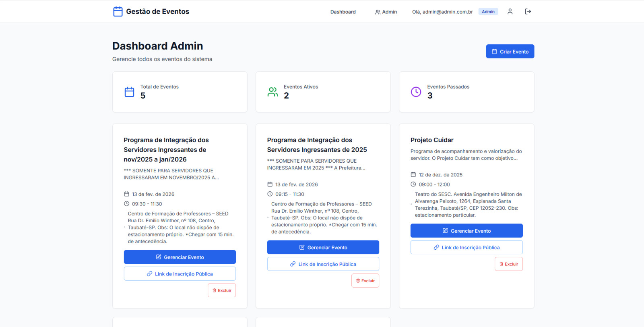The image size is (644, 327).
Task: Open public link for nov/2025 a jan/2026 event
Action: (180, 274)
